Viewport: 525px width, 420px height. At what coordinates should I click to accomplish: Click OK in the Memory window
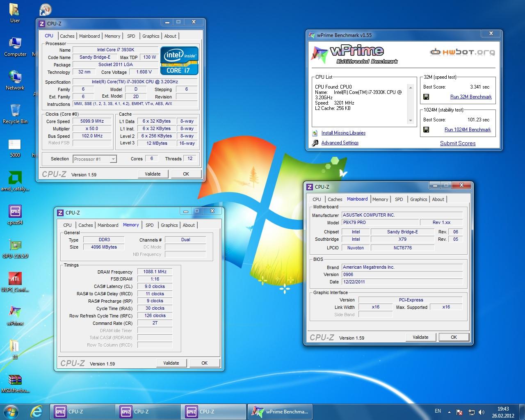click(x=204, y=363)
